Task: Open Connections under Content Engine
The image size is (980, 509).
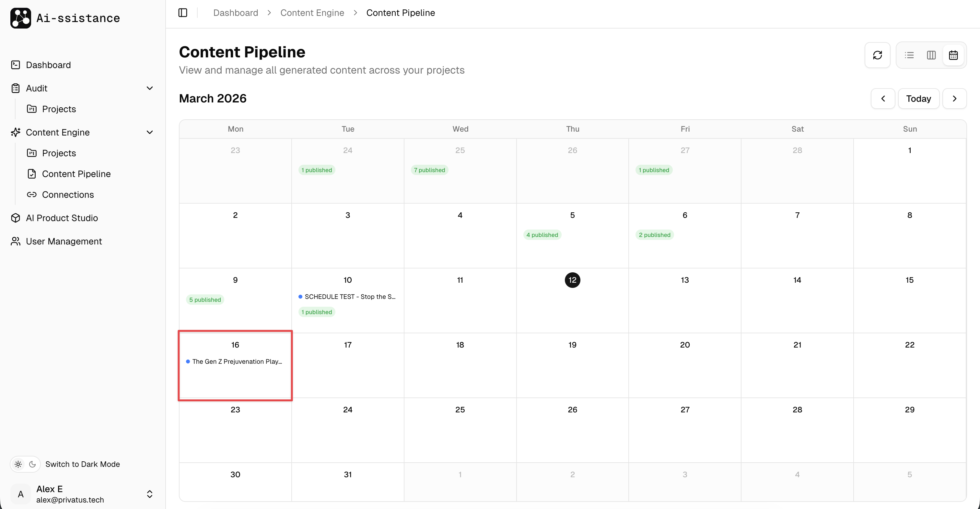Action: tap(68, 195)
